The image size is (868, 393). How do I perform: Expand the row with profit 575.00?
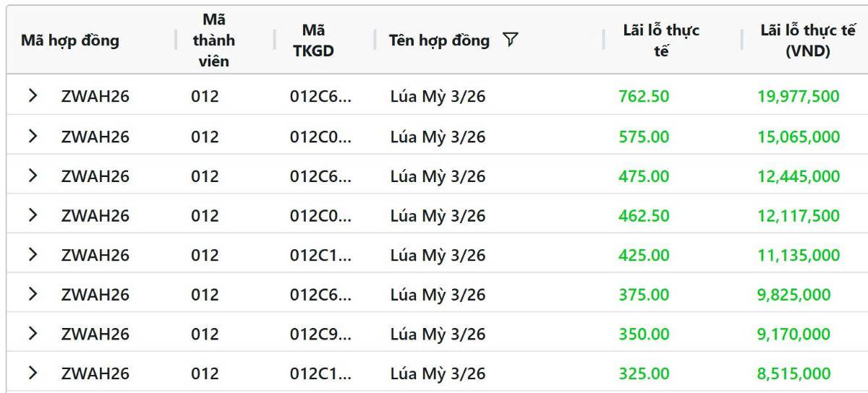coord(33,137)
